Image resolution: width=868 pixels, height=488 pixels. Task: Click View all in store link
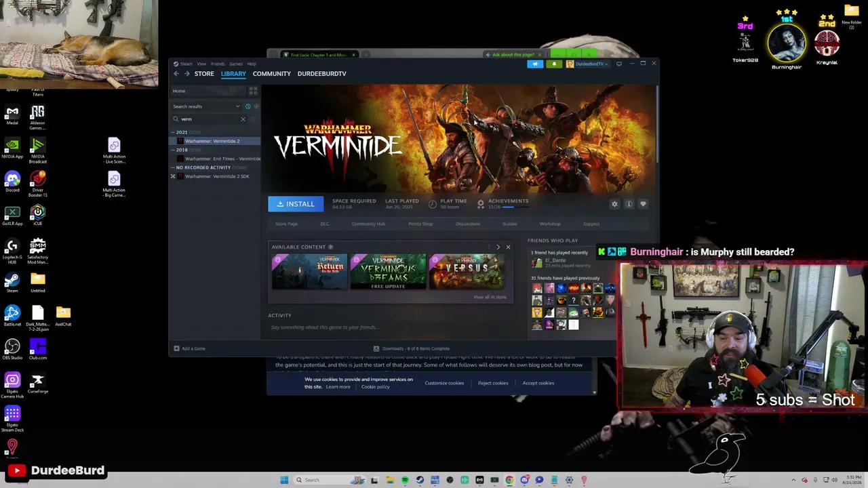tap(490, 297)
